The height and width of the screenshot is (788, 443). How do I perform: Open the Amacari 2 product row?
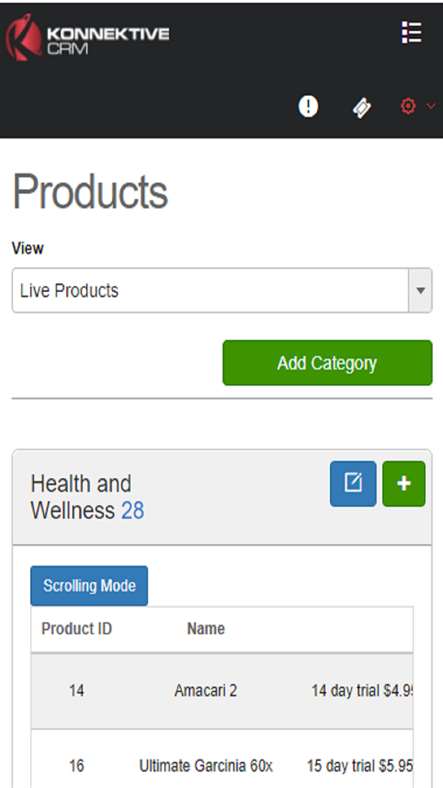pyautogui.click(x=222, y=691)
